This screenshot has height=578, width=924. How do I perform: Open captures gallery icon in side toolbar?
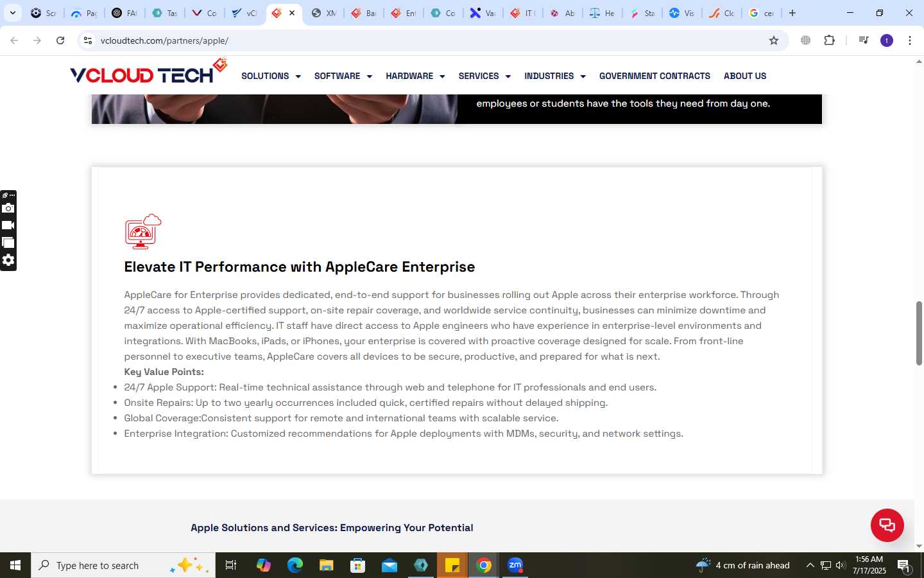click(x=8, y=243)
